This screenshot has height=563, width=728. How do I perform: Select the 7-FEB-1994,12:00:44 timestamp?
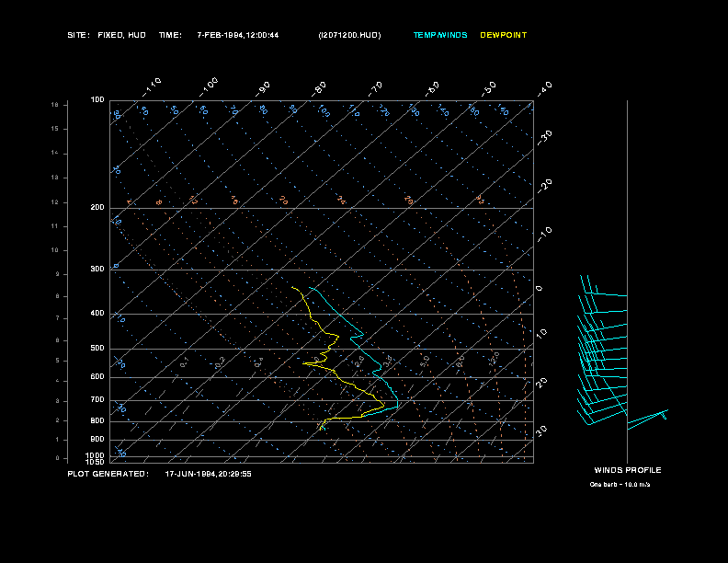click(x=238, y=35)
